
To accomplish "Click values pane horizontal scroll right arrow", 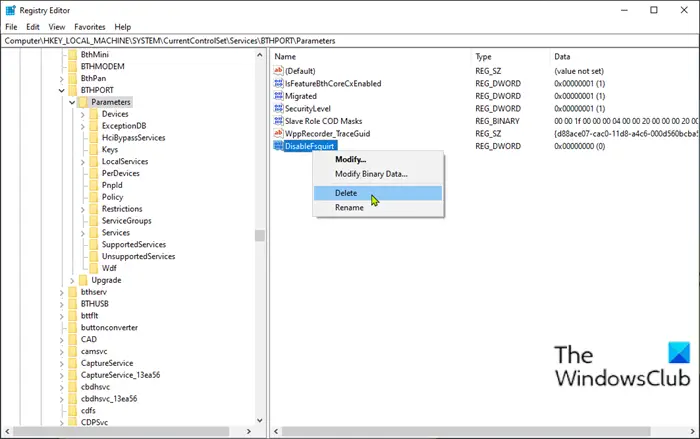I will point(693,431).
